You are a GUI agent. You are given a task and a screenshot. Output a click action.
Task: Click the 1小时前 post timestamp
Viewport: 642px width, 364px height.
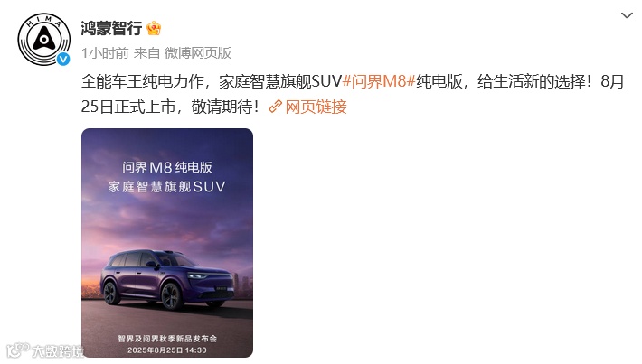(x=105, y=52)
